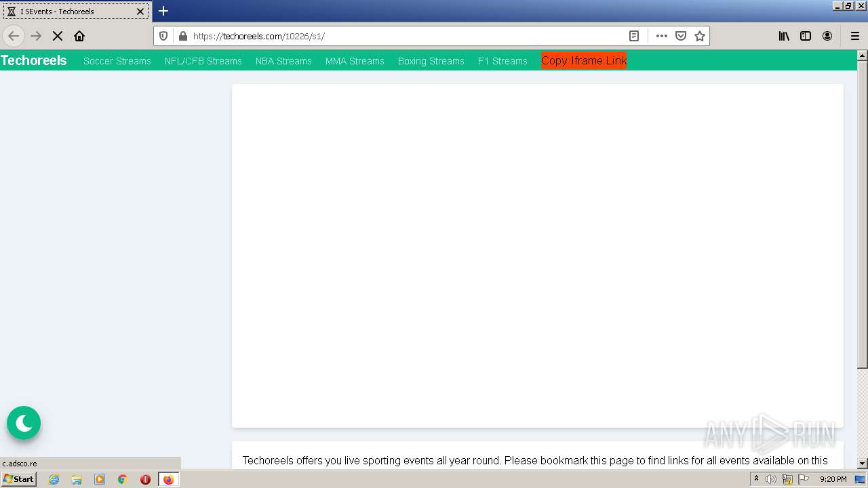Image resolution: width=868 pixels, height=488 pixels.
Task: Click the 9:20 PM system clock
Action: [833, 479]
